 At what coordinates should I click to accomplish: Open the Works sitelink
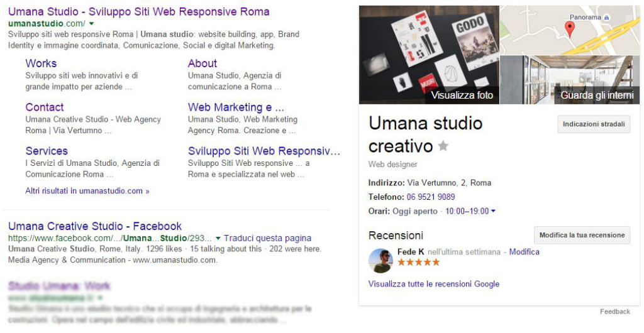pyautogui.click(x=41, y=63)
